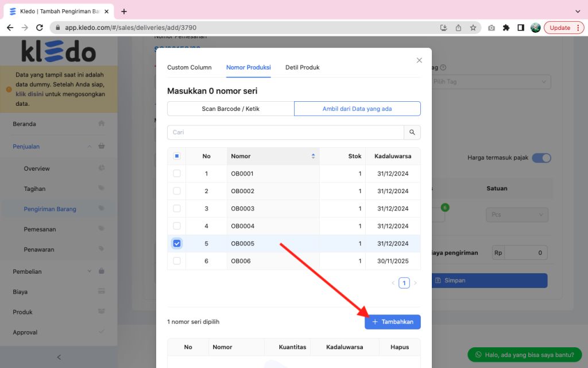The width and height of the screenshot is (588, 368).
Task: Click the Tambahkan button
Action: [393, 322]
